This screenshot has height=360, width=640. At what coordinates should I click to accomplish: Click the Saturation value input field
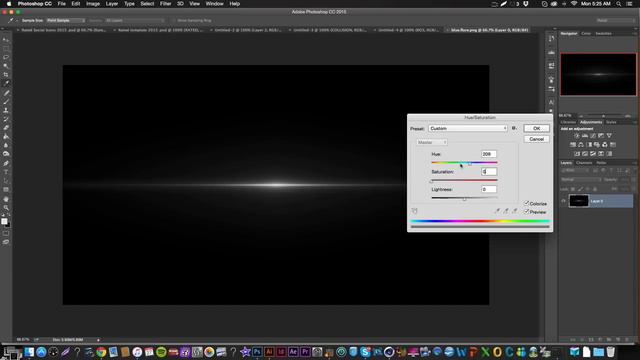(x=489, y=171)
